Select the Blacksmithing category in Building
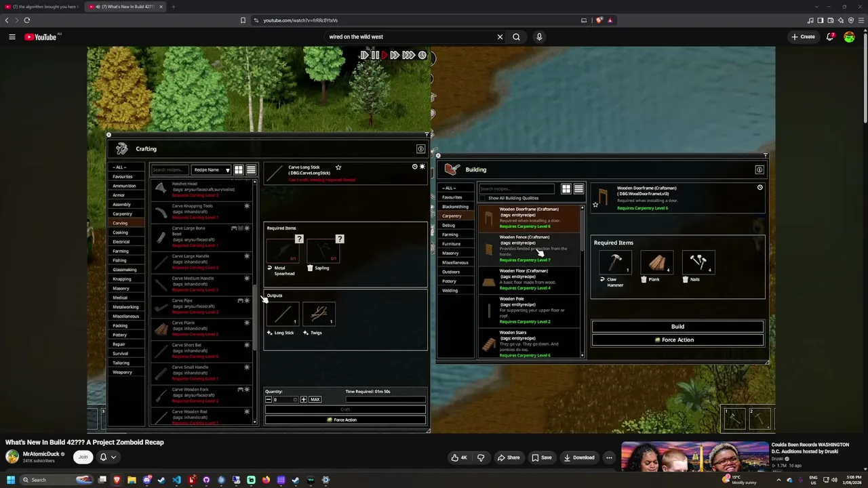This screenshot has height=488, width=868. coord(455,207)
